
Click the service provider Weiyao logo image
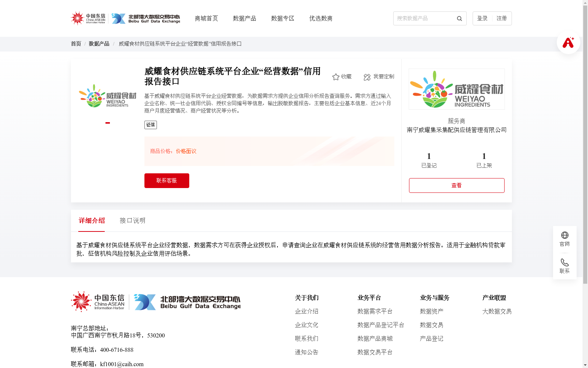[x=457, y=89]
